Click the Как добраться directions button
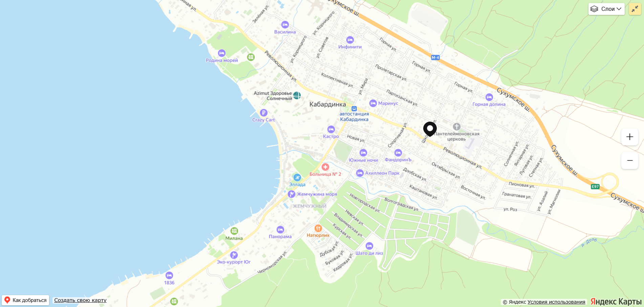 pos(25,300)
